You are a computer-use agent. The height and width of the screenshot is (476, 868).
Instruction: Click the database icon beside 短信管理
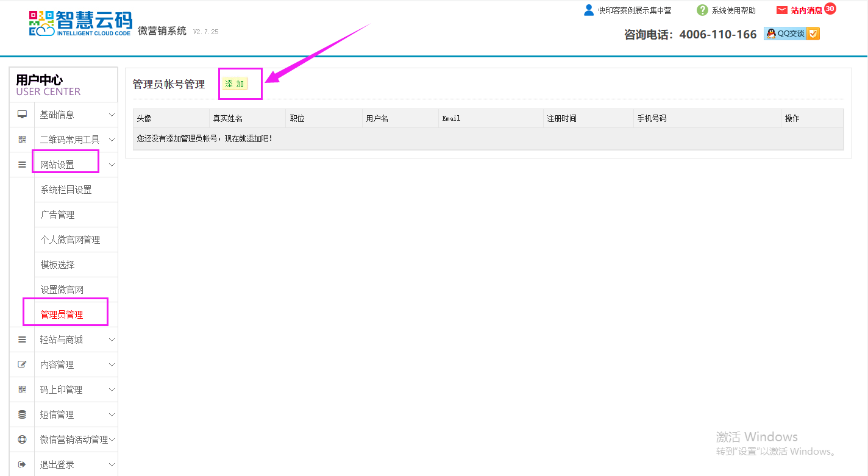(x=22, y=414)
